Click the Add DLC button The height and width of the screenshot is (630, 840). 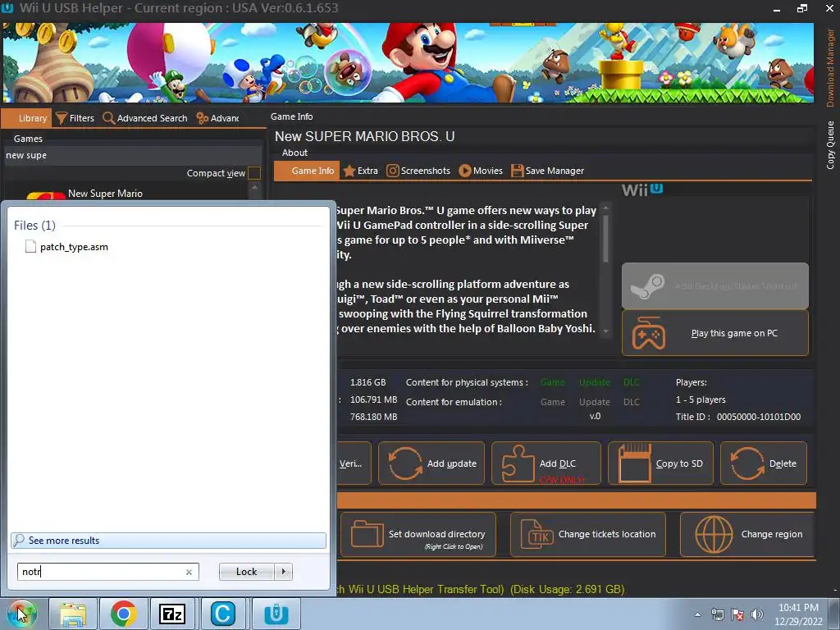click(x=546, y=463)
